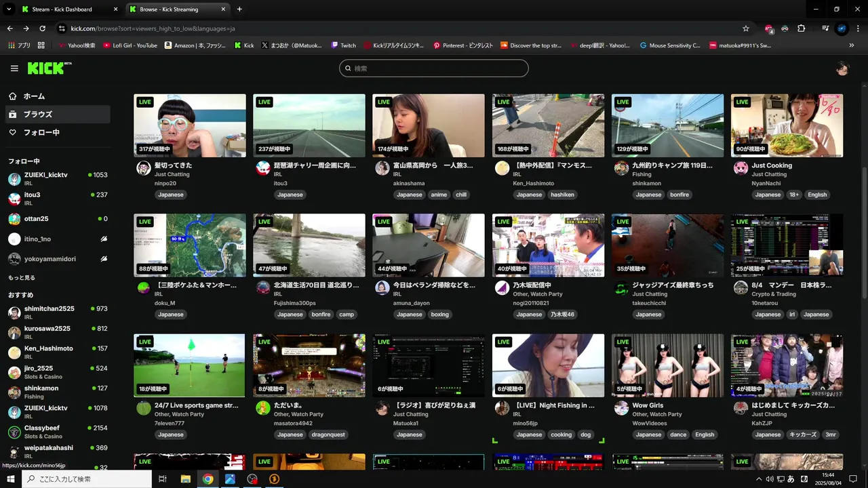868x488 pixels.
Task: Click ninpo20 streamer avatar
Action: click(144, 168)
